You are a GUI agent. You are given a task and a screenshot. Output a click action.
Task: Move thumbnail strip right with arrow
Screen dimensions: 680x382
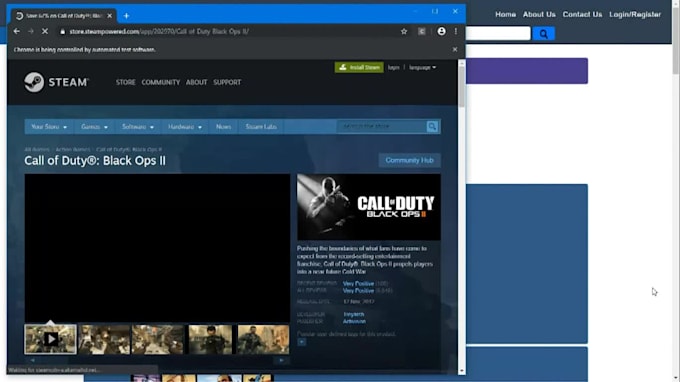click(281, 360)
